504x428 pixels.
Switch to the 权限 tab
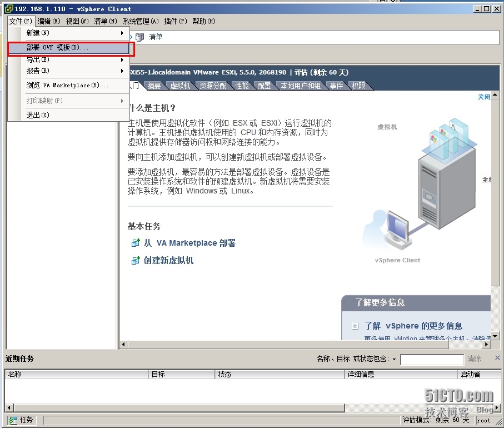(x=358, y=86)
